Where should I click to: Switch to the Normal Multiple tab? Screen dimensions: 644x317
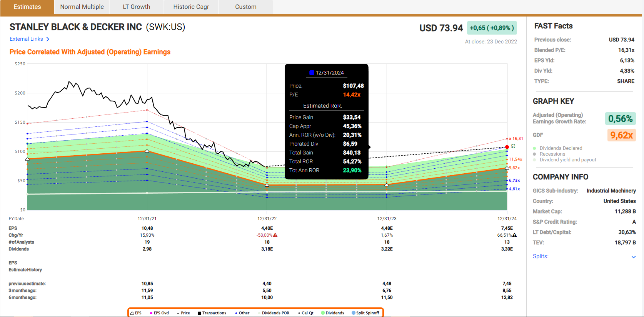[x=82, y=7]
